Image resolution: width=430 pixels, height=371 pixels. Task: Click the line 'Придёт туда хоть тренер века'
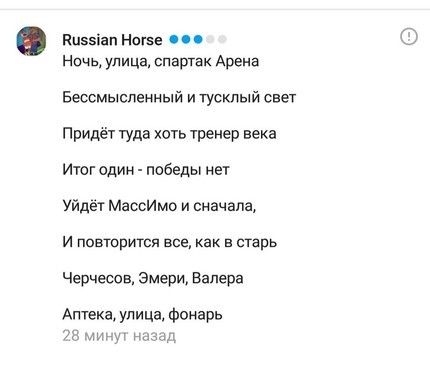(169, 134)
